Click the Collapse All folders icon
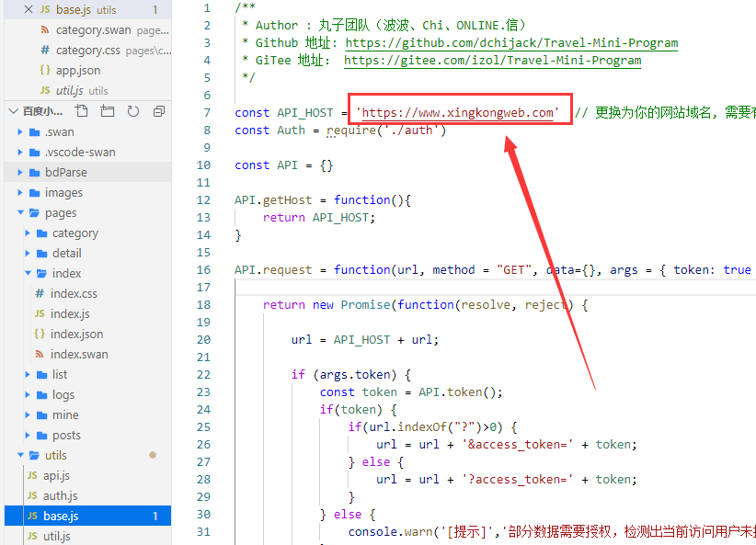 click(159, 111)
